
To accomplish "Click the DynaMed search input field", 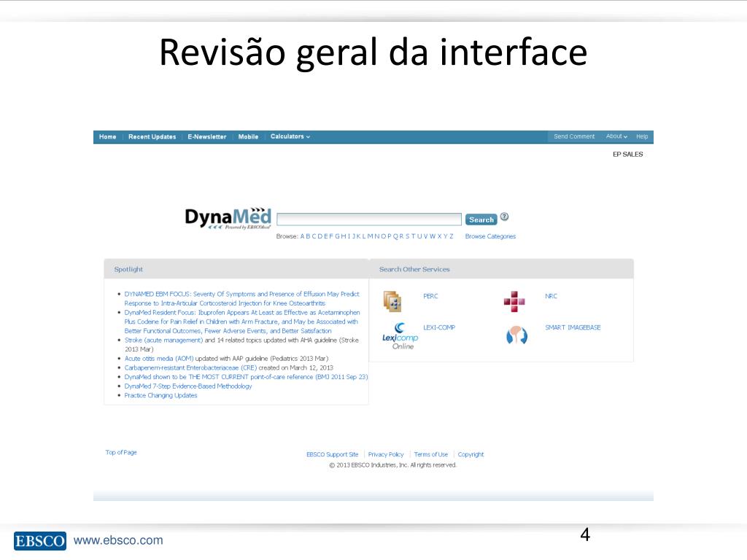I will click(369, 219).
